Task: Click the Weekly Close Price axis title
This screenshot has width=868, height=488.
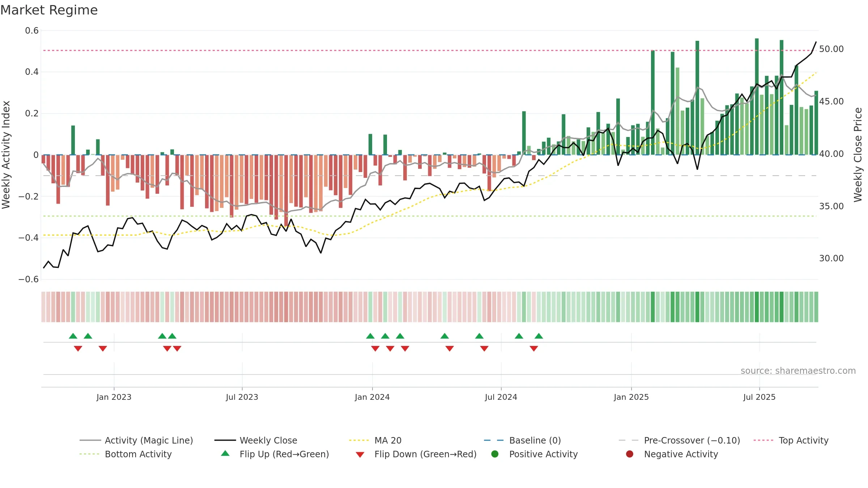Action: click(x=858, y=155)
